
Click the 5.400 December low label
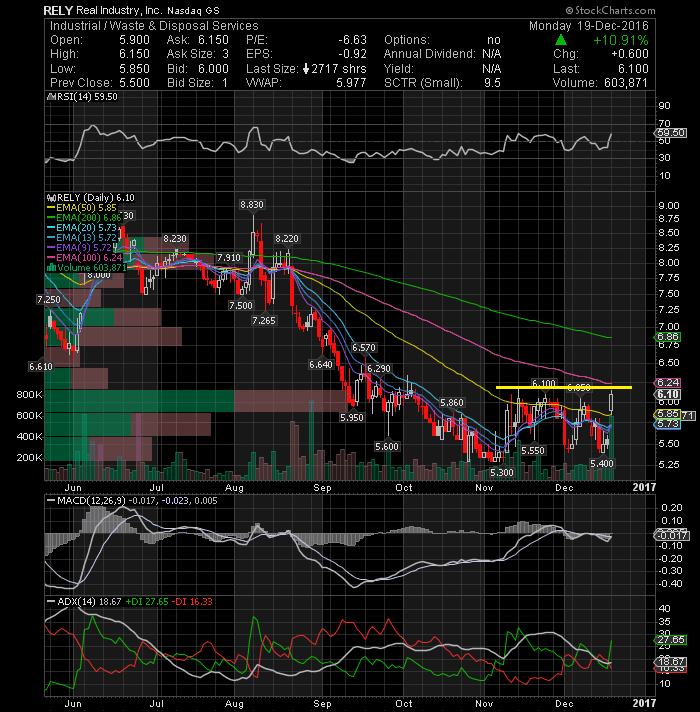[x=601, y=464]
